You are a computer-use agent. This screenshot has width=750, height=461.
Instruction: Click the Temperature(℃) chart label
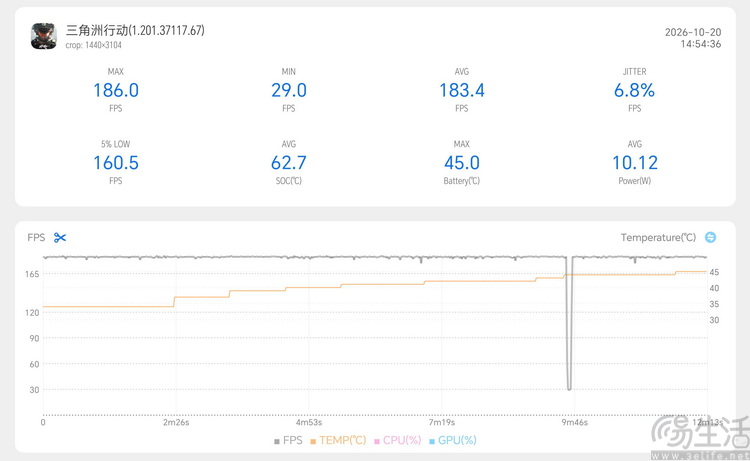coord(658,238)
